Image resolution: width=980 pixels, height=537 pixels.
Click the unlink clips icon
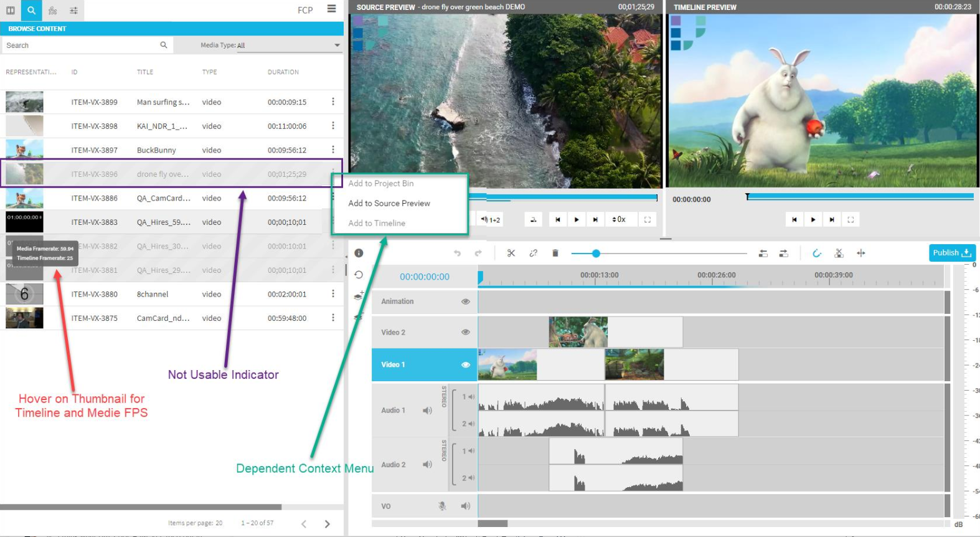(x=534, y=253)
